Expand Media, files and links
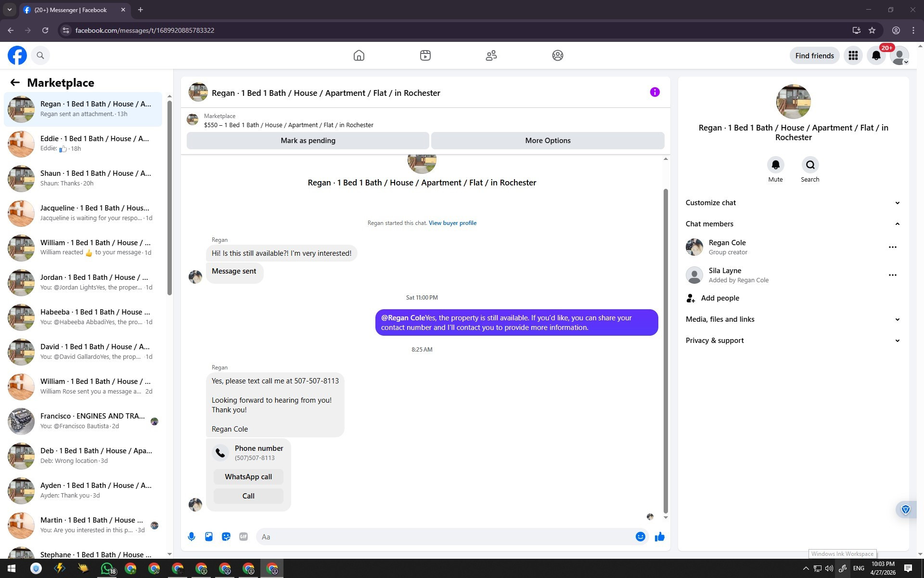The height and width of the screenshot is (578, 924). (x=793, y=319)
